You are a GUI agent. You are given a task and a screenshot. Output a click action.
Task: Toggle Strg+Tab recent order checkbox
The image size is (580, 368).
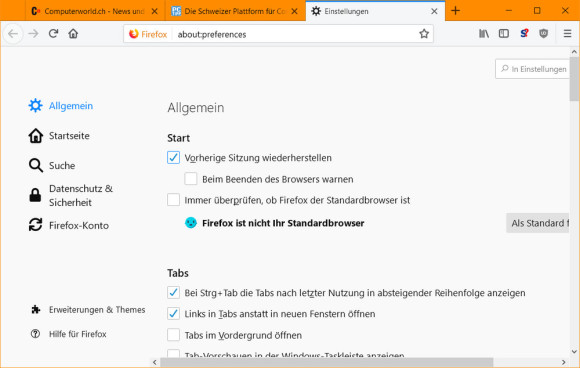coord(173,292)
